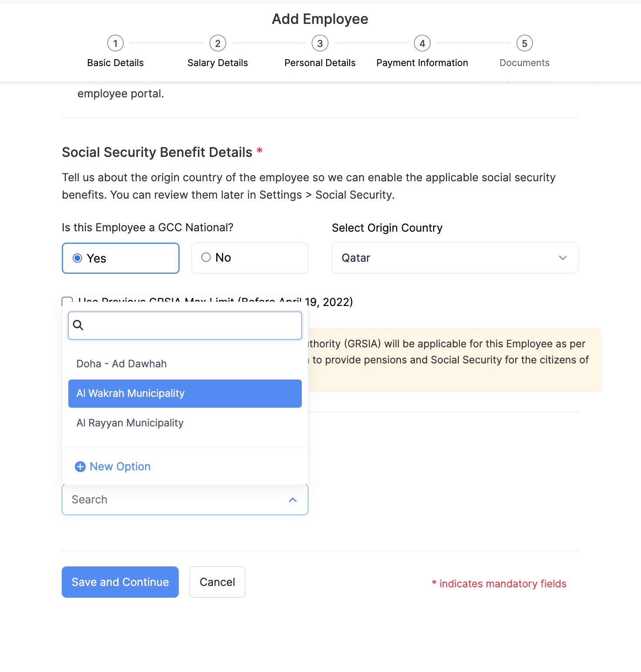Choose Al Rayyan Municipality option
The height and width of the screenshot is (672, 641).
[x=130, y=423]
